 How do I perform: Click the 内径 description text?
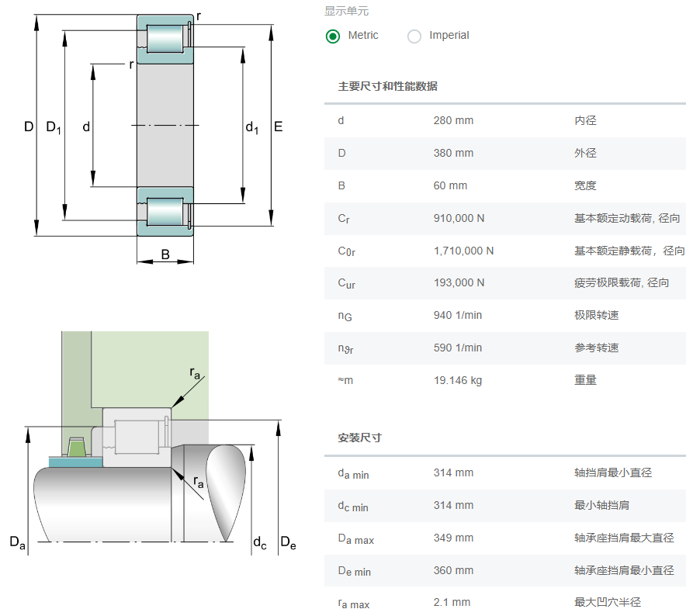click(585, 120)
